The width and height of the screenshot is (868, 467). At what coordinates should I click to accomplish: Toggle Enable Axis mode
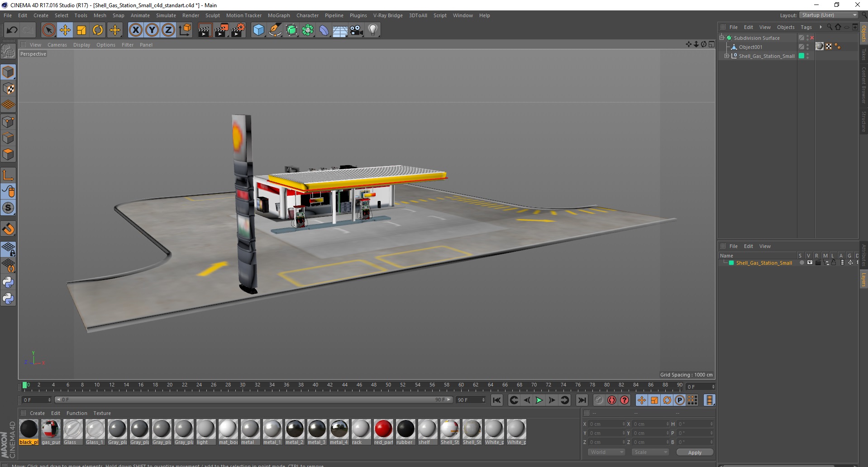pyautogui.click(x=8, y=175)
